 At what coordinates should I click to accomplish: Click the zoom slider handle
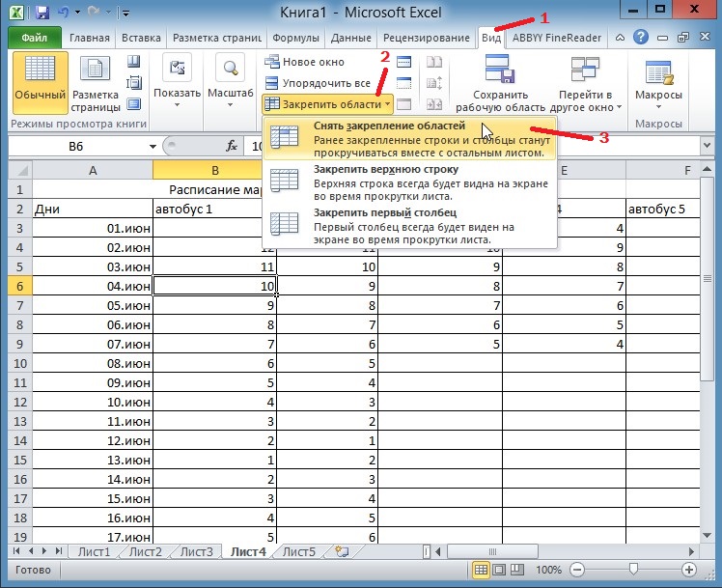click(x=633, y=570)
